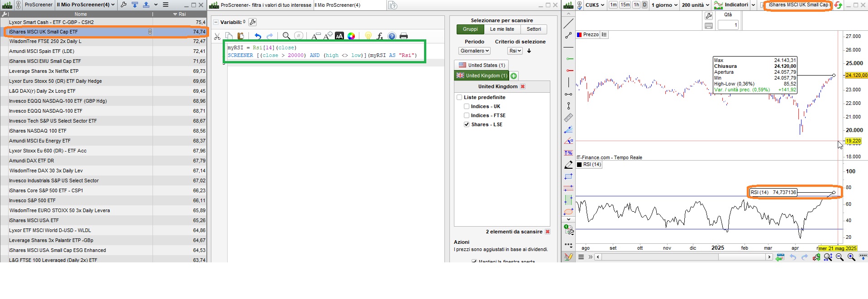868x299 pixels.
Task: Decrease editor font size (A minus)
Action: coord(316,36)
